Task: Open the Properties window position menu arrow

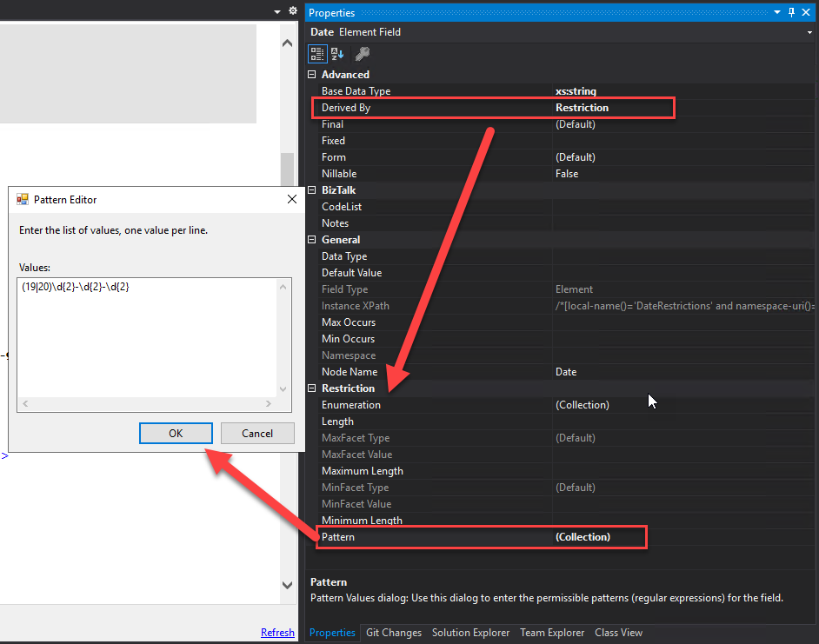Action: tap(777, 12)
